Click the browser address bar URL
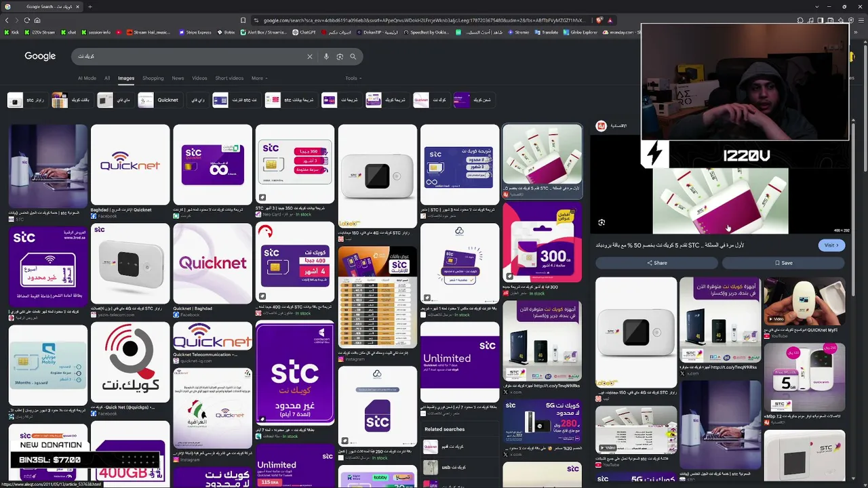868x488 pixels. tap(424, 20)
